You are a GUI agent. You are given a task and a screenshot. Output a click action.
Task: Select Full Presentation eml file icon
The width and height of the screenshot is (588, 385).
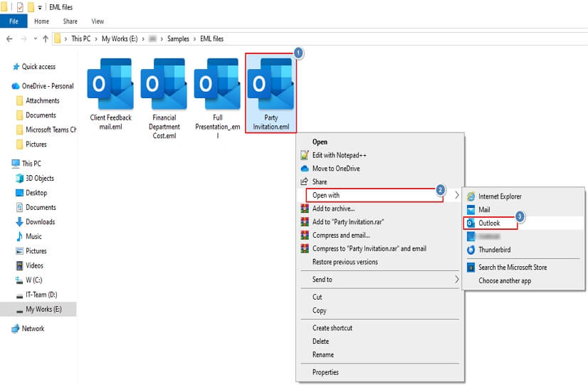point(218,83)
